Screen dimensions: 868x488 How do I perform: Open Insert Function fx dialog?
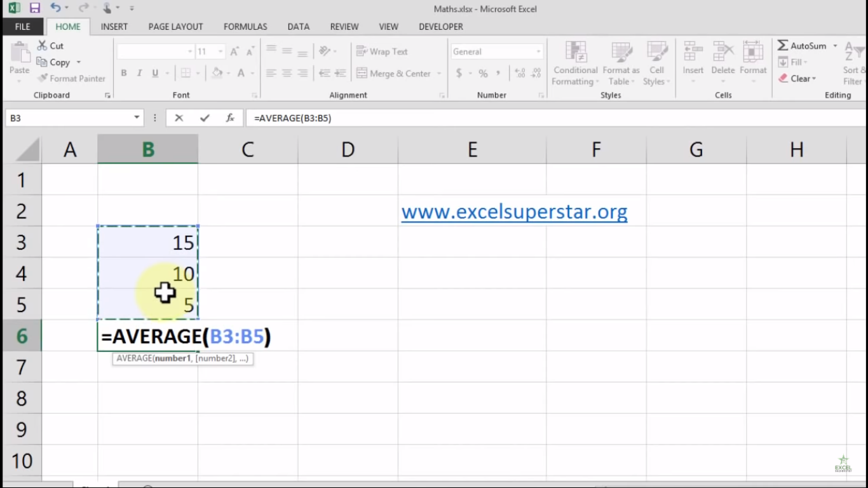tap(230, 118)
